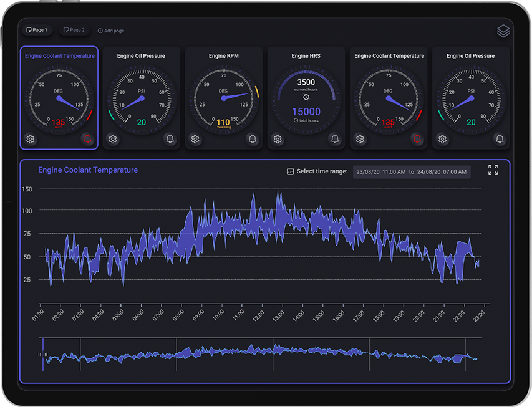Open gear on the last Engine Oil Pressure card
Viewport: 532px width, 407px height.
pyautogui.click(x=442, y=139)
